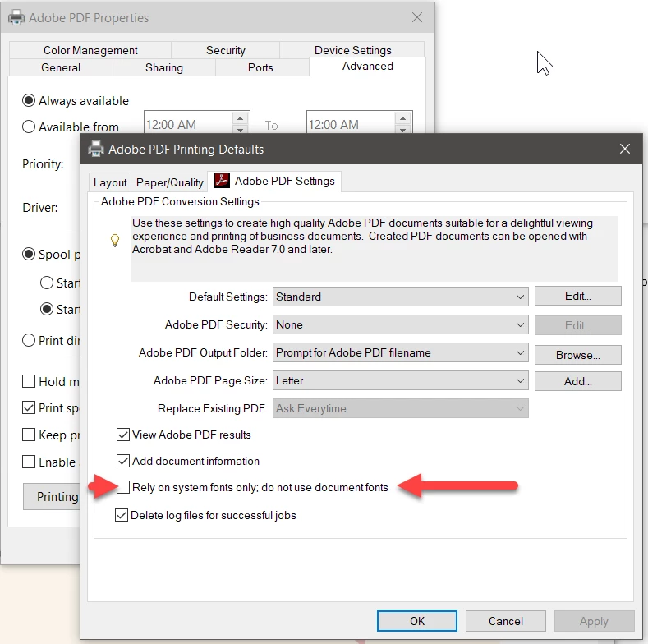Check the Hold mismatched documents box
The image size is (648, 644).
coord(29,381)
